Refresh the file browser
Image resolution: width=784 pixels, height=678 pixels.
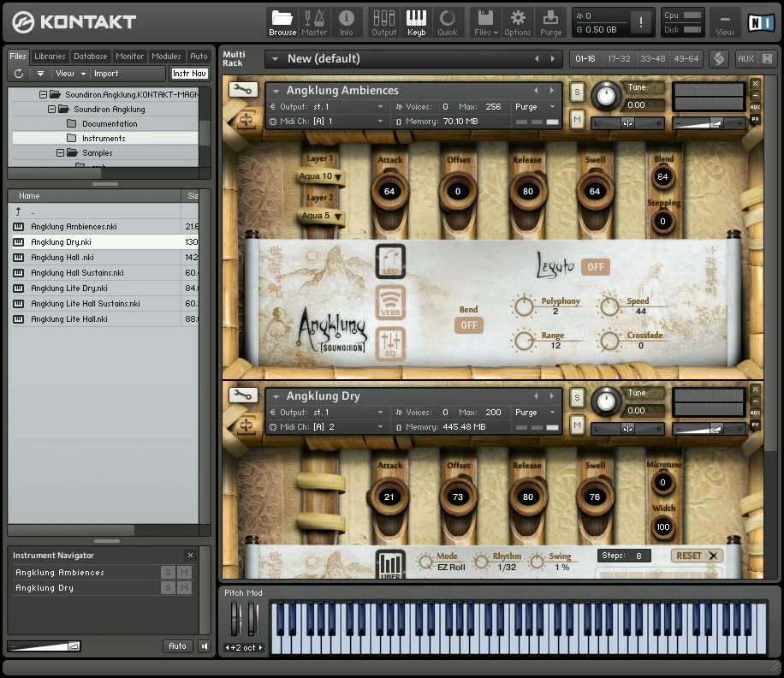[19, 74]
